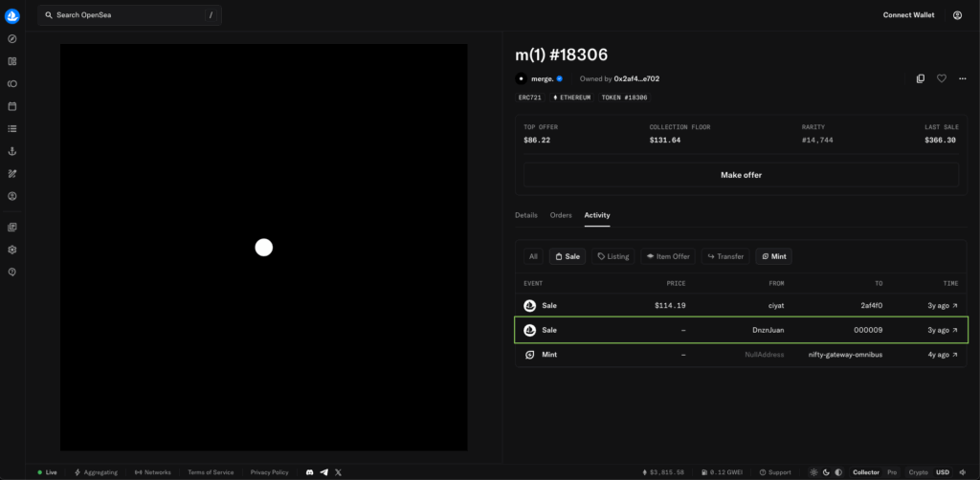Click the Make offer button

(741, 175)
